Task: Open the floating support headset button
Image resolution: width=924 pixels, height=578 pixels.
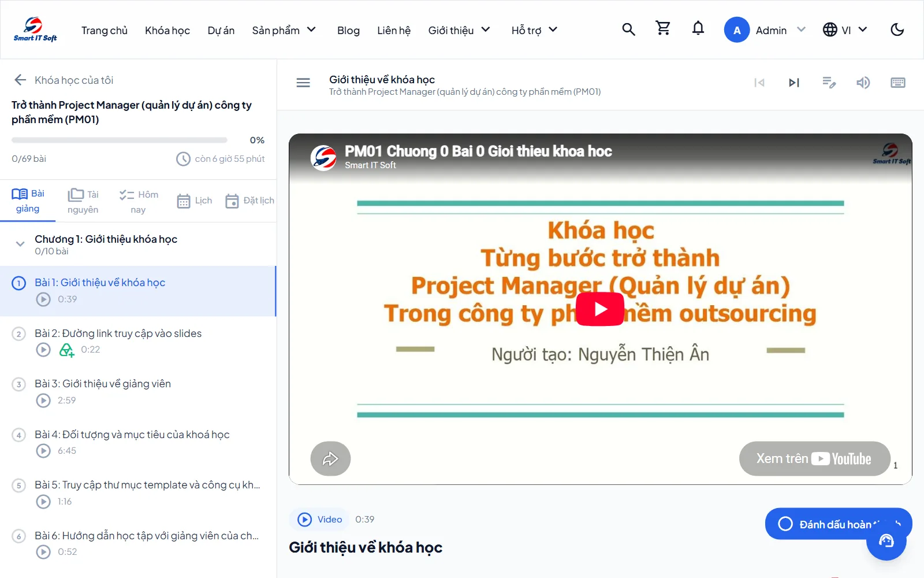Action: click(886, 541)
